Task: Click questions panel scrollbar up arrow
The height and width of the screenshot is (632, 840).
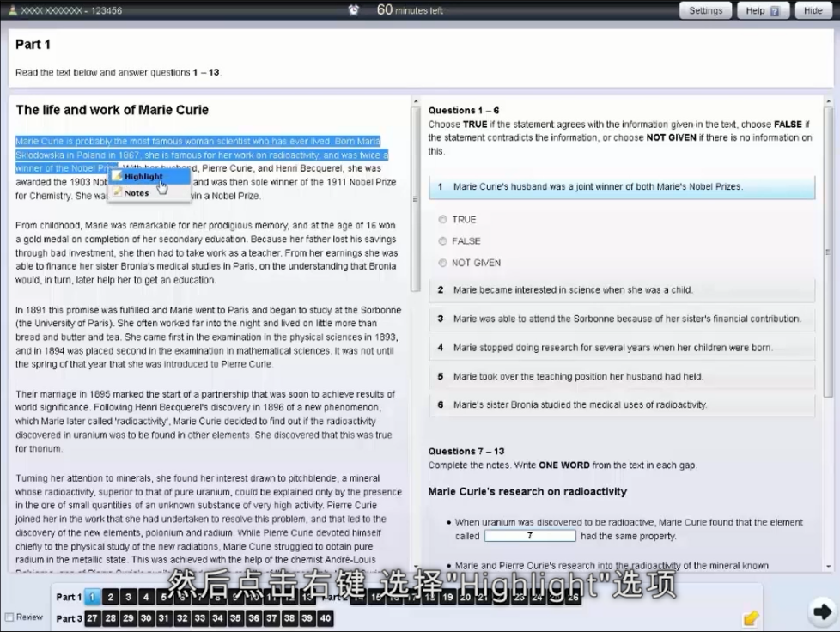Action: coord(829,100)
